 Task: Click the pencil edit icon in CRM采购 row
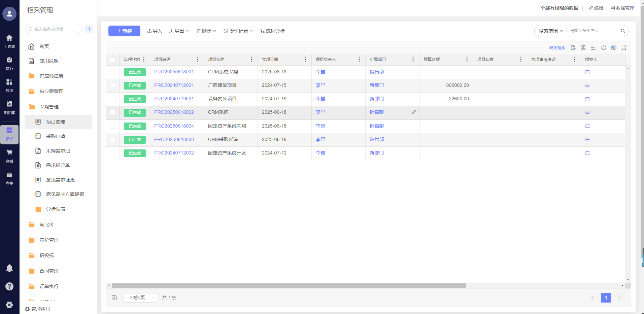point(414,112)
